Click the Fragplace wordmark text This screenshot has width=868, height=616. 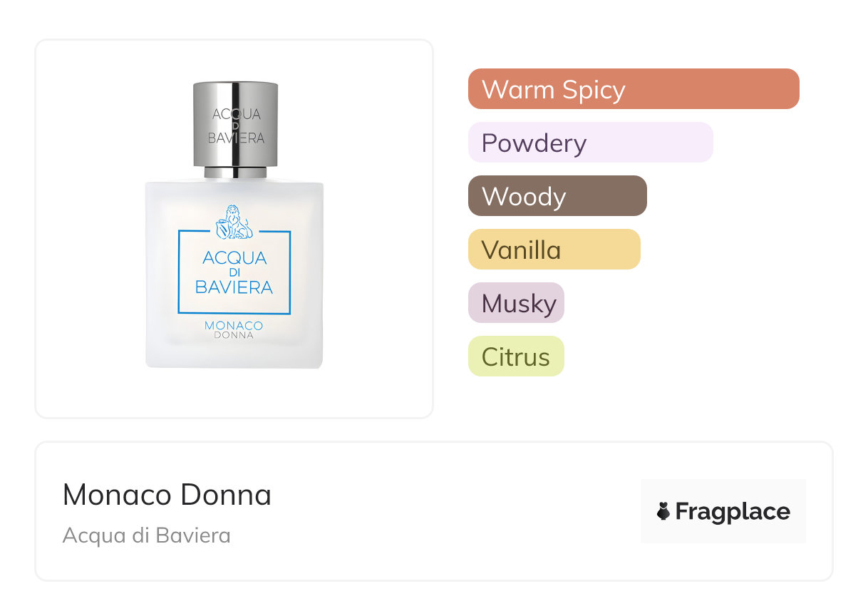pos(733,512)
